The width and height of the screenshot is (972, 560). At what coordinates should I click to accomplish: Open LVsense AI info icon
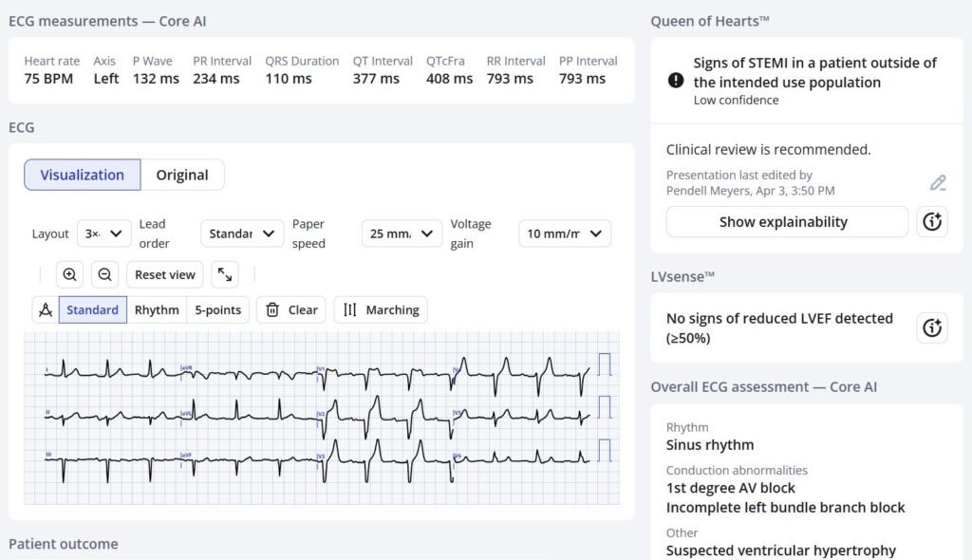pos(932,328)
